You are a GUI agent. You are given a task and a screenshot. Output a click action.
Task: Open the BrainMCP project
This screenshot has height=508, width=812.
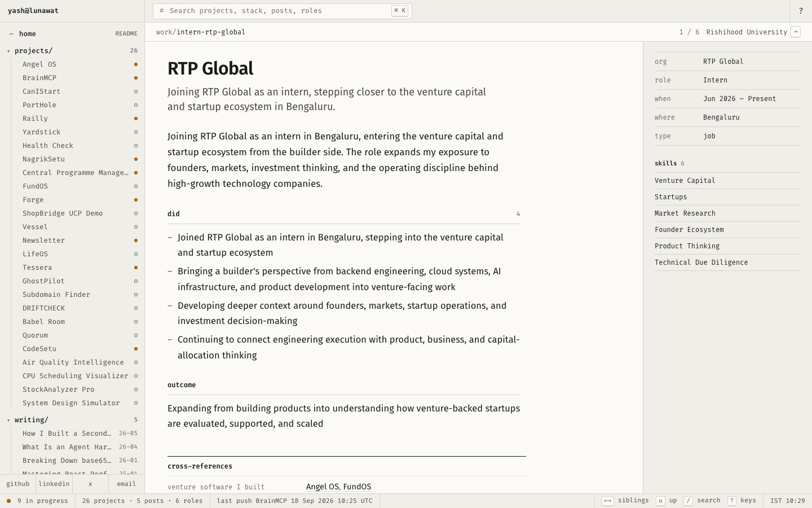pyautogui.click(x=79, y=78)
